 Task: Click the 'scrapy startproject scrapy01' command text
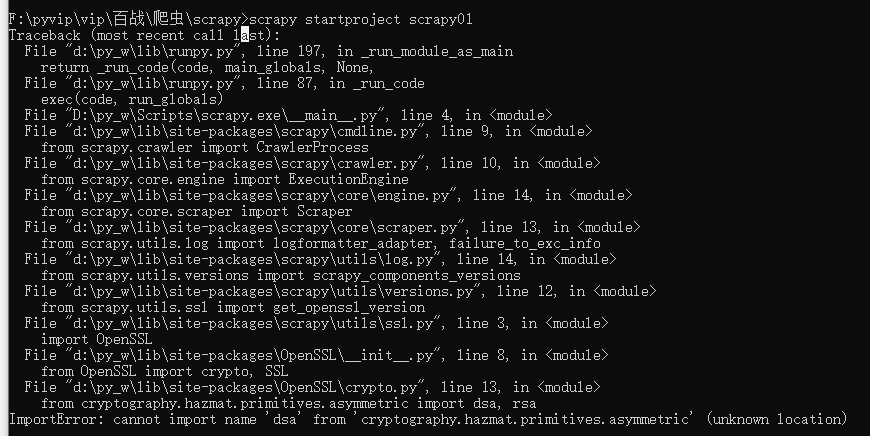click(x=361, y=19)
